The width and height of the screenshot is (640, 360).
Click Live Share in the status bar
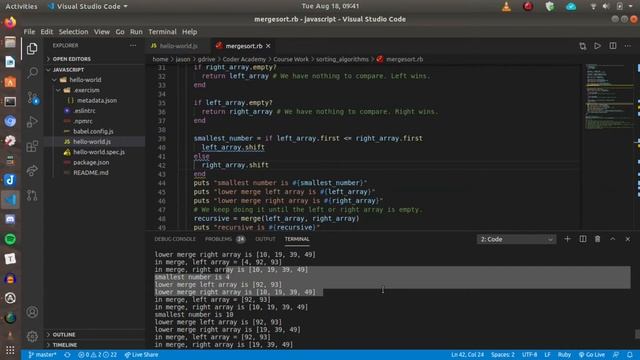[141, 355]
